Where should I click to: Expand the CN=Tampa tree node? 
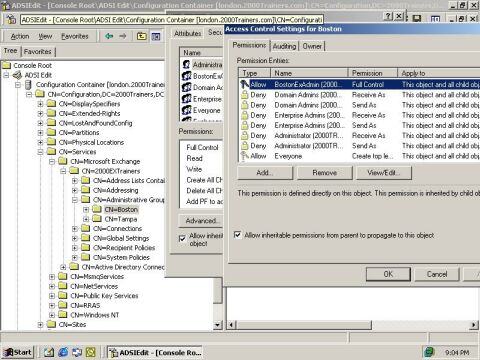[86, 219]
